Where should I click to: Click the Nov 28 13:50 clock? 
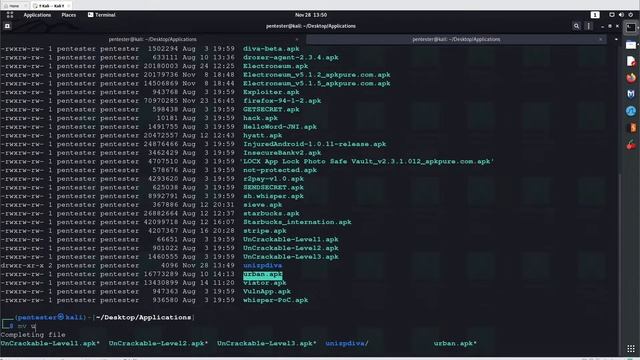pos(311,15)
